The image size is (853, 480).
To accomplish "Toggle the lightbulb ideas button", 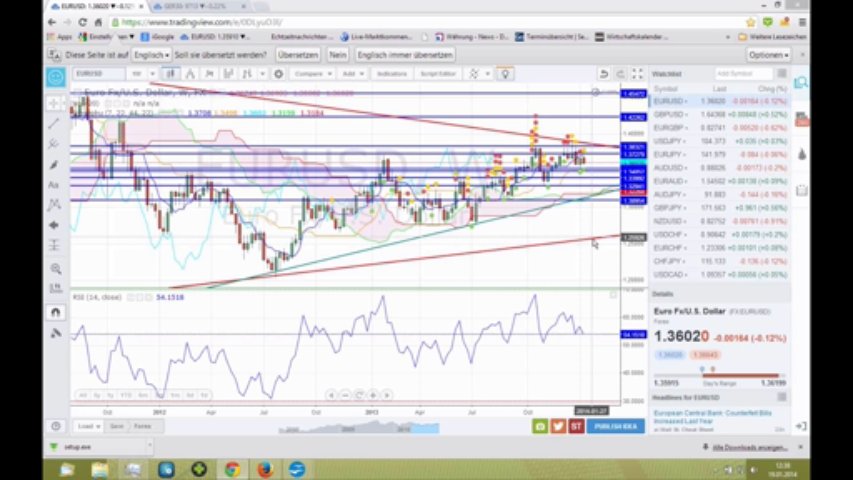I will tap(505, 73).
